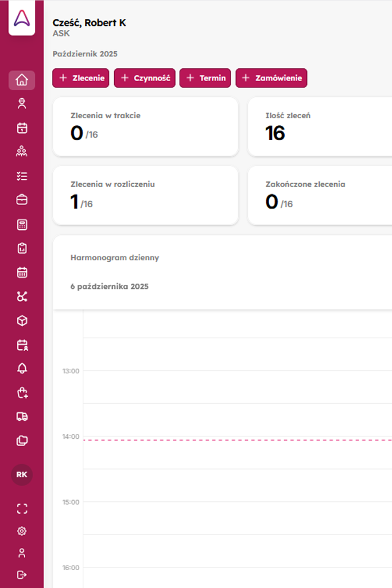Screen dimensions: 392x588
Task: Click the RK user avatar
Action: [x=22, y=475]
